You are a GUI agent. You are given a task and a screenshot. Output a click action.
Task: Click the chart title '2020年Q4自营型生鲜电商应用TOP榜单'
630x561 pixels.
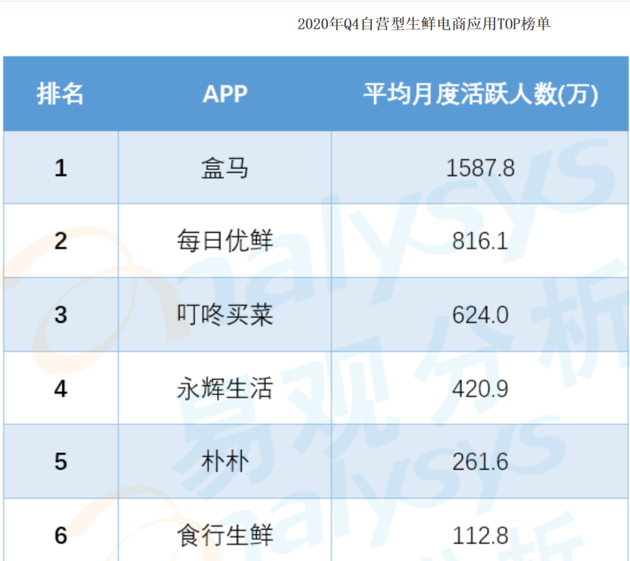(423, 24)
